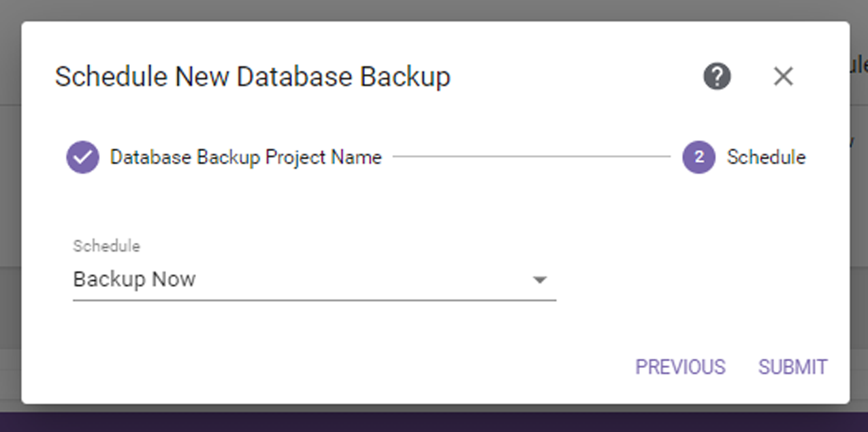The width and height of the screenshot is (868, 432).
Task: Click the dimmed overlay left of dialog
Action: point(10,204)
